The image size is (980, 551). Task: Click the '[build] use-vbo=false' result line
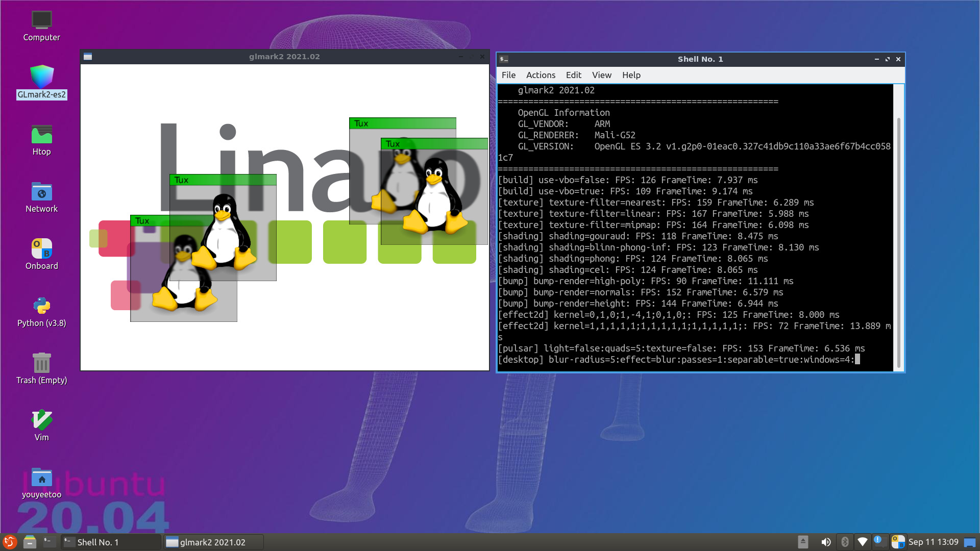point(628,180)
